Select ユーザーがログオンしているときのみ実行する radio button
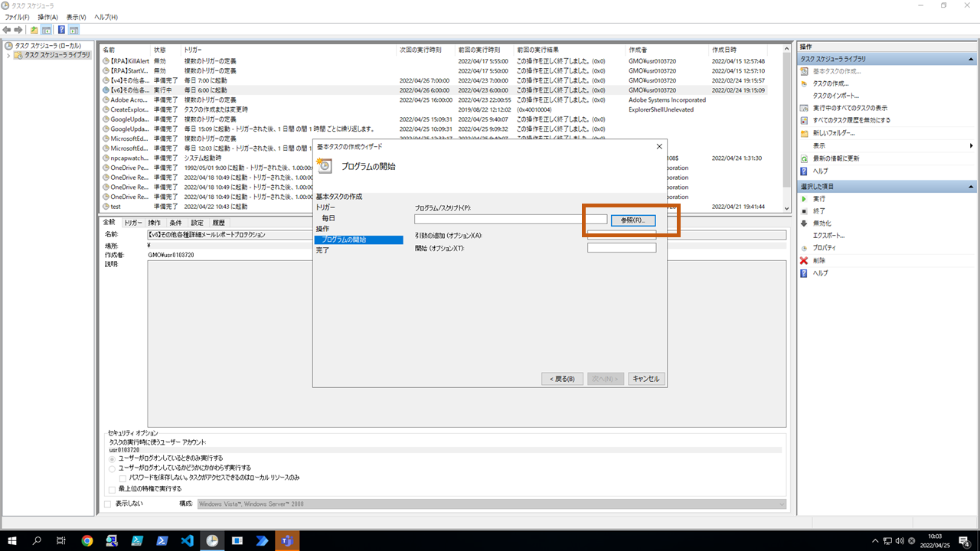Viewport: 980px width, 551px height. tap(113, 458)
